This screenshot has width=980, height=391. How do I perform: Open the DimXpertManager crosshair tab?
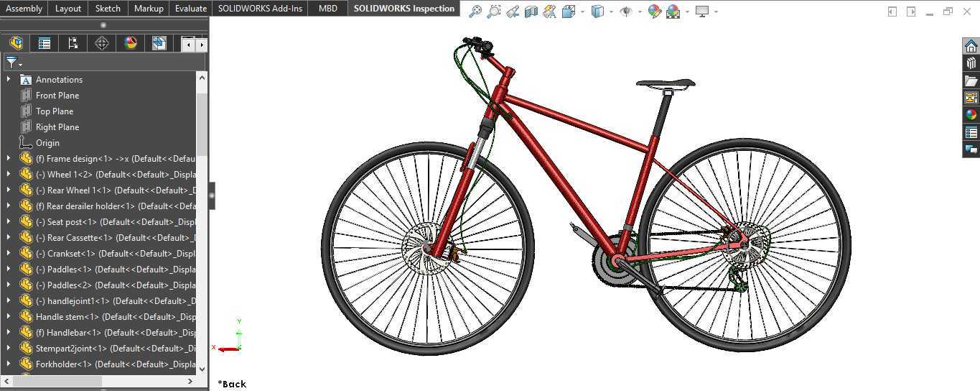pyautogui.click(x=102, y=44)
